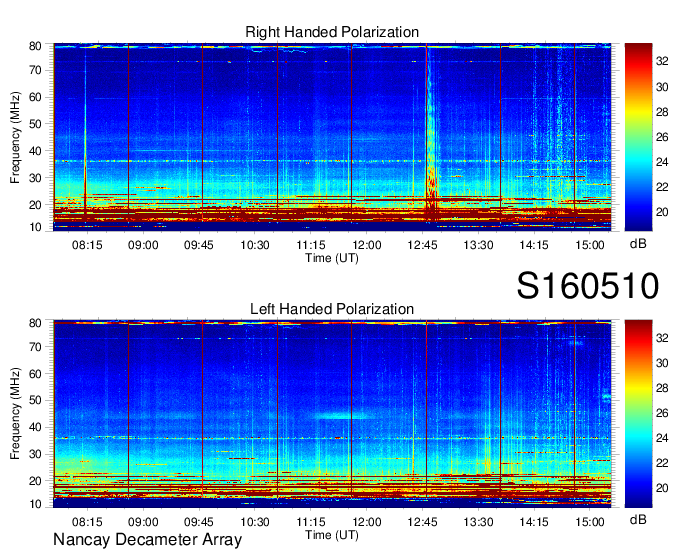Click the bottom color bar's 28 dB label
This screenshot has height=552, width=680.
tap(662, 388)
